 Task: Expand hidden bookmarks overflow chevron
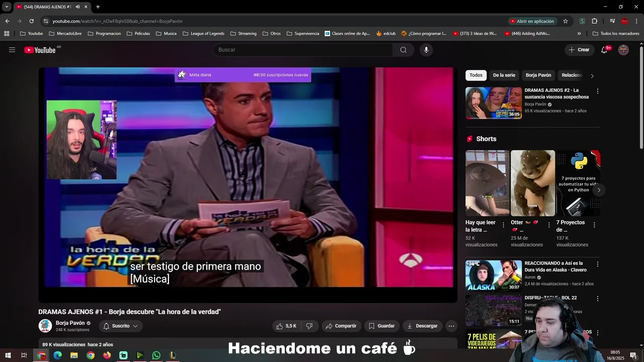pos(579,34)
